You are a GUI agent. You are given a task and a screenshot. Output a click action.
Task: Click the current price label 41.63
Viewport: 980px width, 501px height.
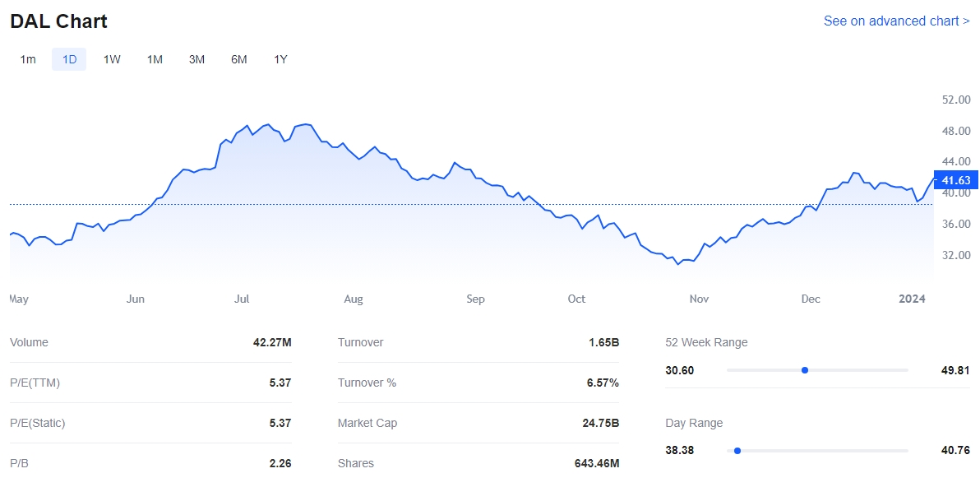pyautogui.click(x=956, y=180)
